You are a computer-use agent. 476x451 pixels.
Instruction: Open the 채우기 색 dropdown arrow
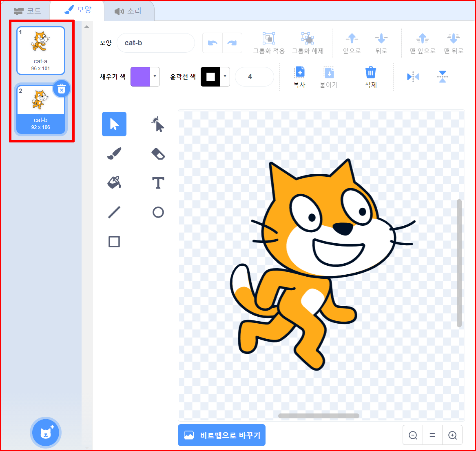(155, 76)
